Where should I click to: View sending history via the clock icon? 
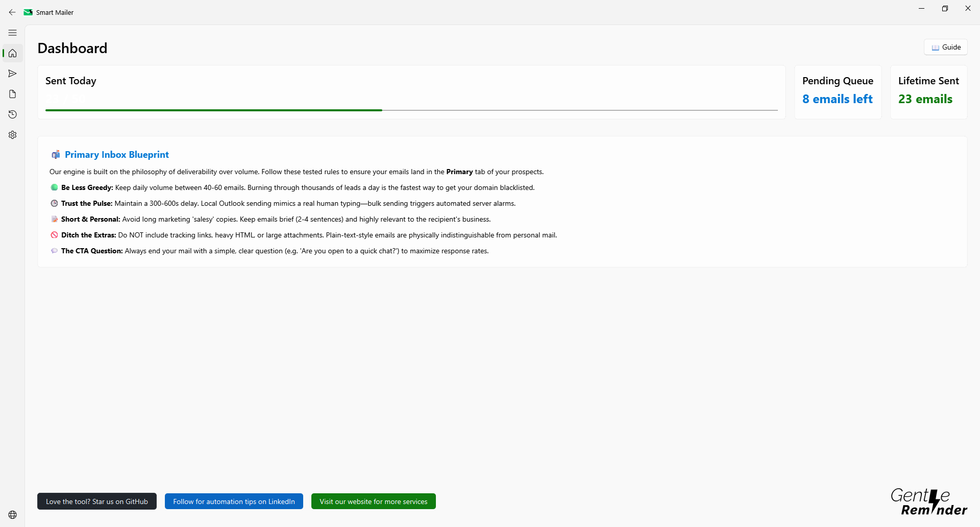[x=12, y=114]
